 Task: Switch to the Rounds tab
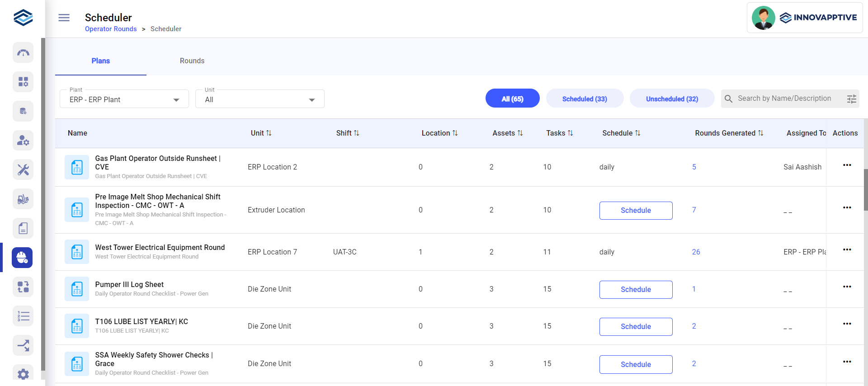[192, 61]
